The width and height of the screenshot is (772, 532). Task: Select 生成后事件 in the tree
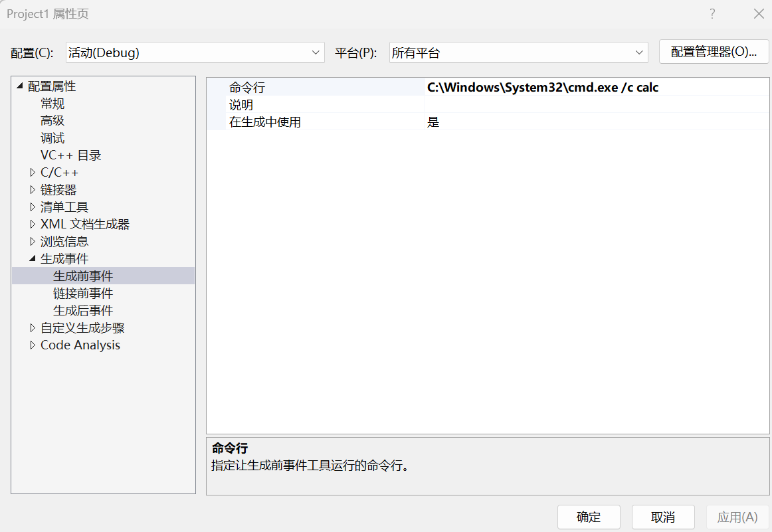tap(83, 311)
